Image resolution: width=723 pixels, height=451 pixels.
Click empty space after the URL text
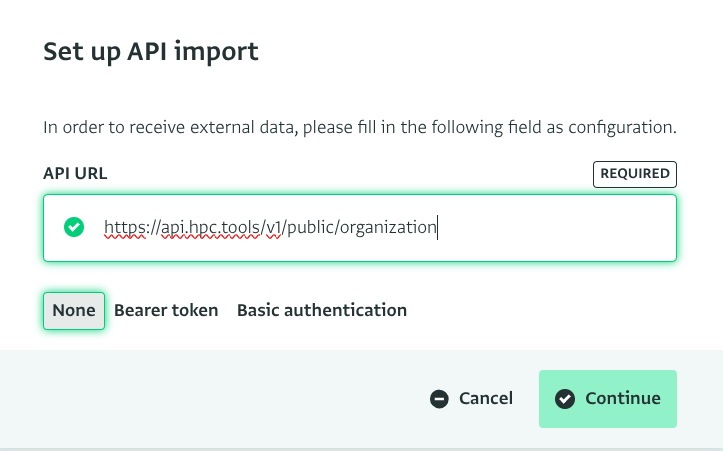553,228
